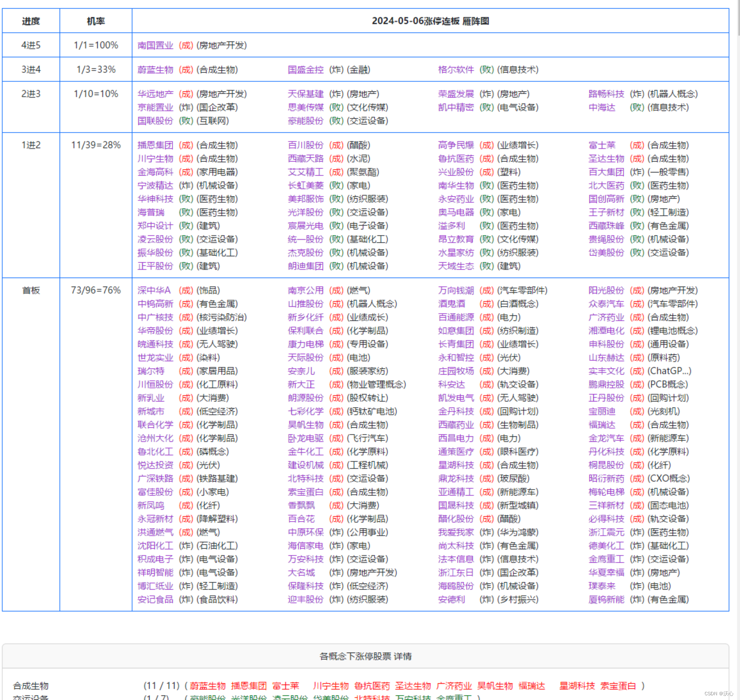Open 西藏珠峰 stock link
Image resolution: width=740 pixels, height=700 pixels.
[606, 226]
